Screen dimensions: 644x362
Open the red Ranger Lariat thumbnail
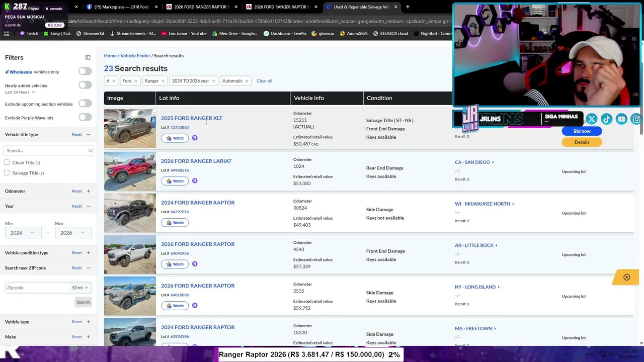point(130,171)
